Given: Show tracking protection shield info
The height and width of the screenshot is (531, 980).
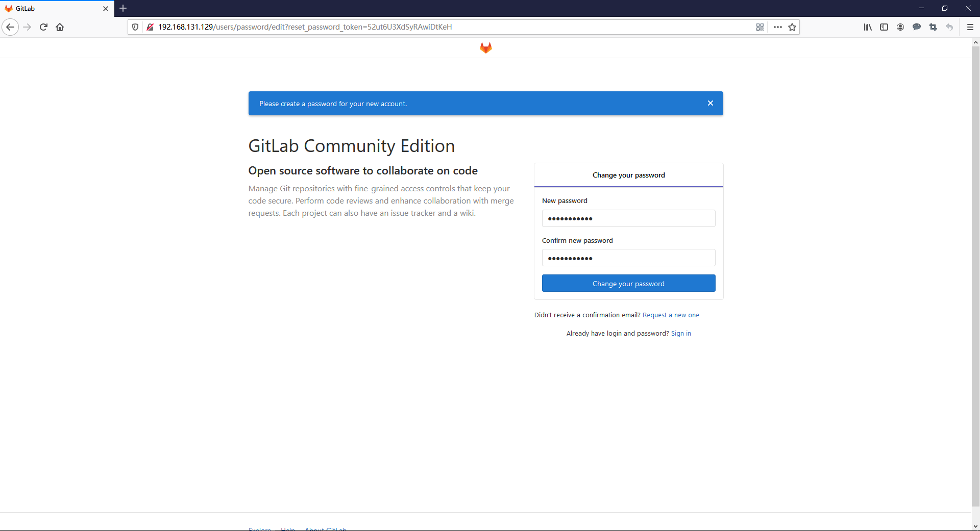Looking at the screenshot, I should pos(135,27).
